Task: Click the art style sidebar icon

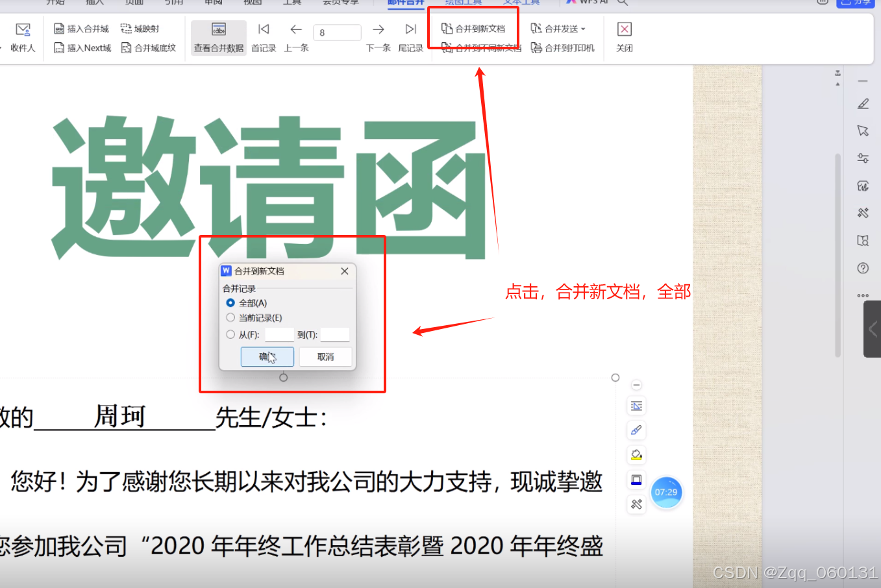Action: pos(863,186)
